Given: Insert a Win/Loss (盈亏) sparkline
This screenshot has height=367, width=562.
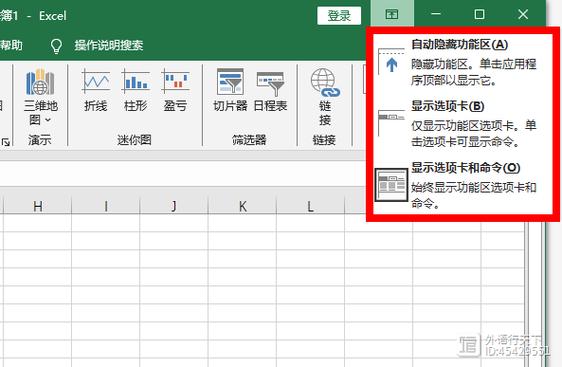Looking at the screenshot, I should click(175, 90).
